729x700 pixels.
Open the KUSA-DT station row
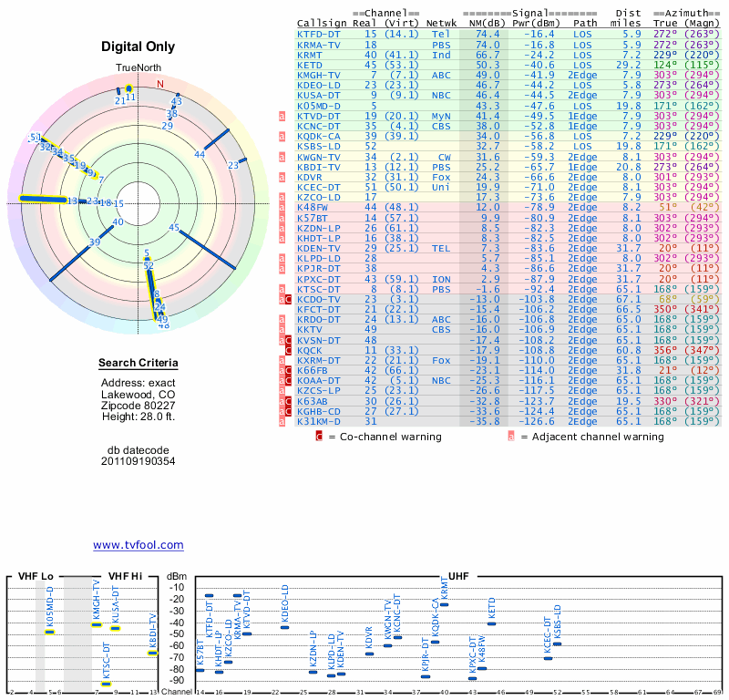[x=320, y=95]
